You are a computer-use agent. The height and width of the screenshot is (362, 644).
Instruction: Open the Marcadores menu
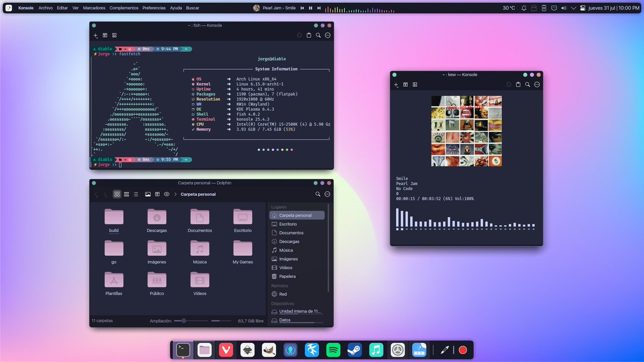[93, 8]
